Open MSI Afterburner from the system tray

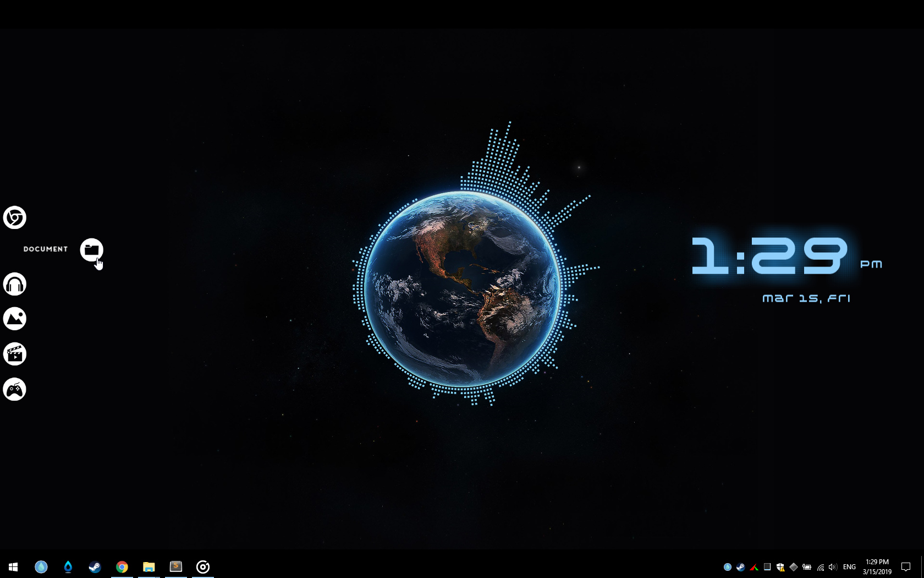pos(753,567)
